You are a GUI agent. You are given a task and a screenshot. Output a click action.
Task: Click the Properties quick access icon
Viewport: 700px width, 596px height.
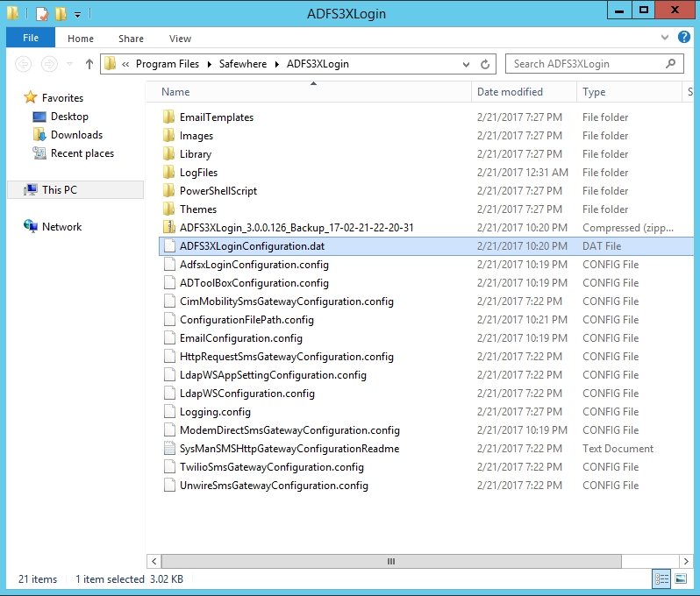(x=41, y=14)
